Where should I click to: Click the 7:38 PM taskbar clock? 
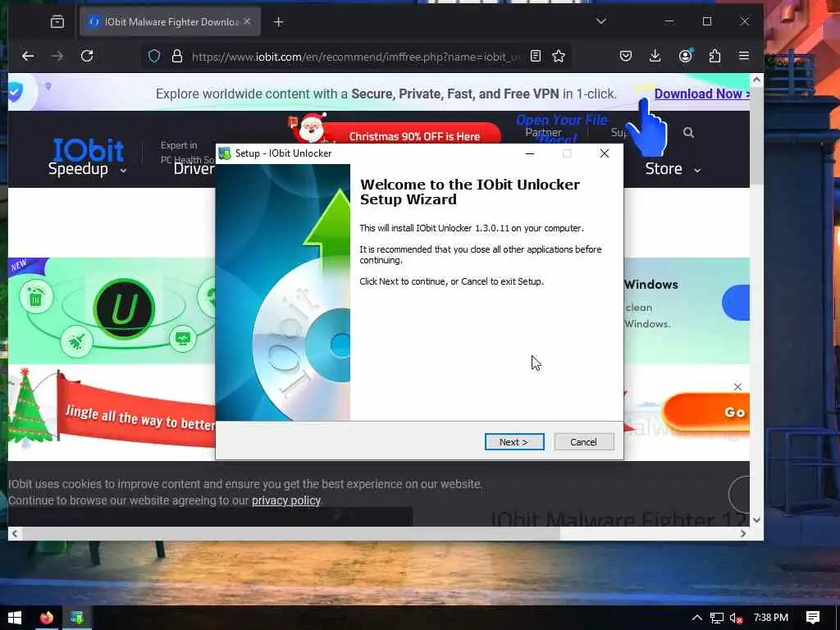pos(771,618)
